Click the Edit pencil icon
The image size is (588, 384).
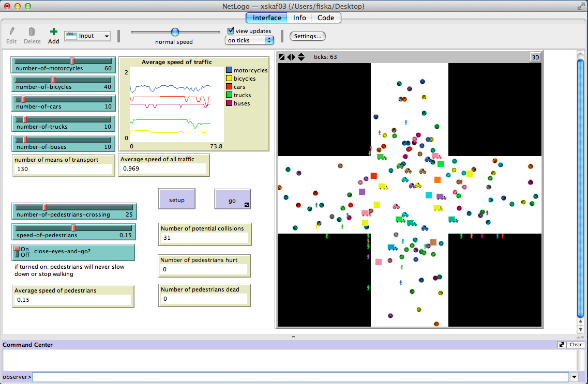[x=12, y=32]
